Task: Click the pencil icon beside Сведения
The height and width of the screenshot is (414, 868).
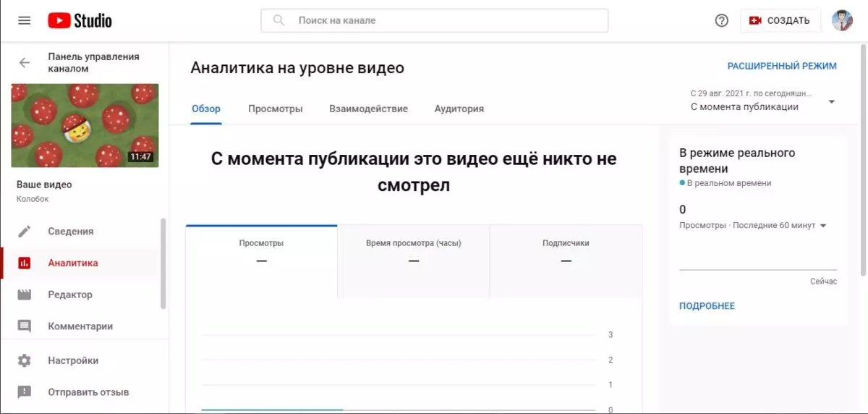Action: (x=25, y=232)
